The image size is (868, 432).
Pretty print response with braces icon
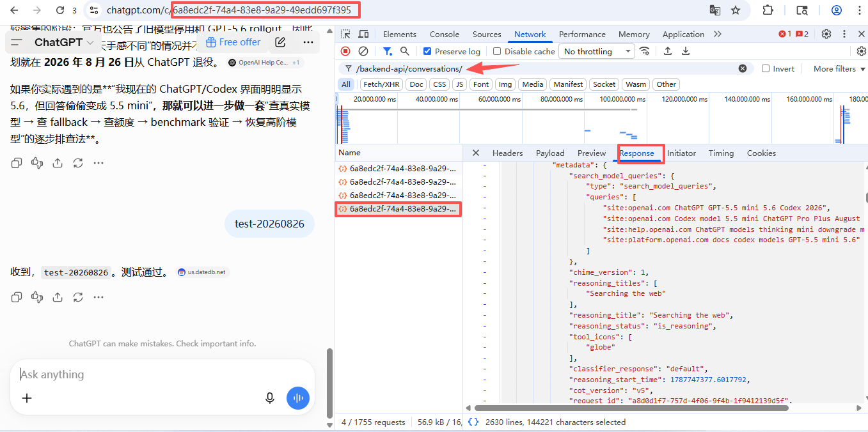pyautogui.click(x=473, y=422)
